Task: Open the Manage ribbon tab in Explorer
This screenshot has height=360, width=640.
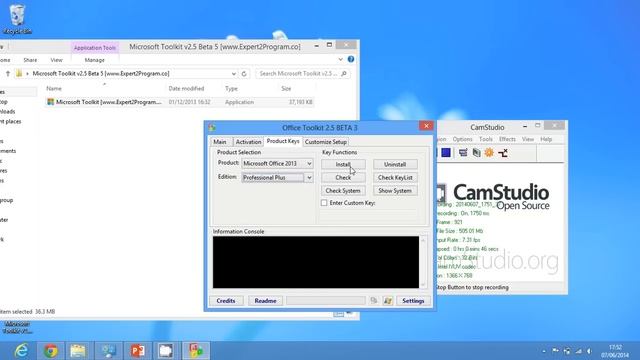Action: point(95,60)
